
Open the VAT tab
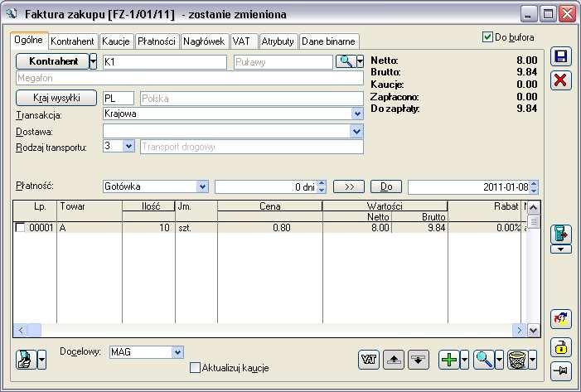pos(243,41)
